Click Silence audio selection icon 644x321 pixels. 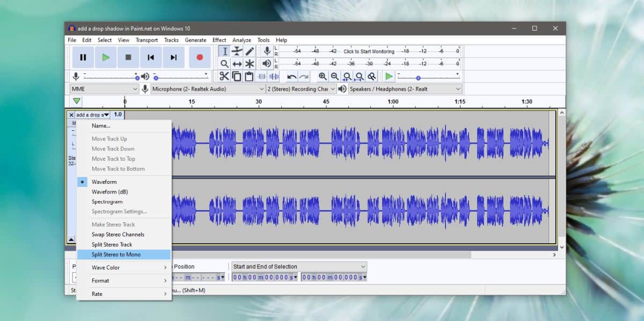pyautogui.click(x=274, y=77)
